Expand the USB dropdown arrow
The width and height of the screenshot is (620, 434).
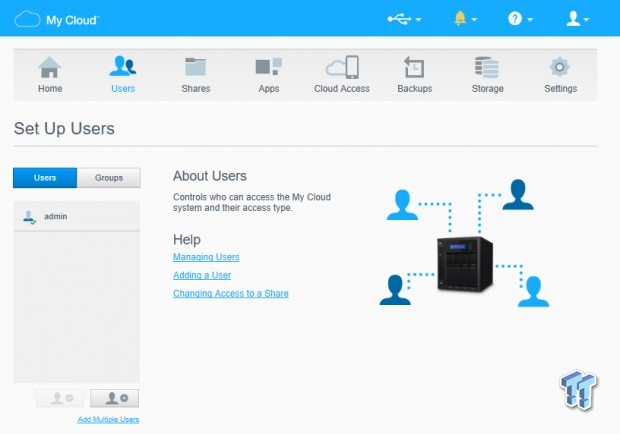click(x=418, y=19)
